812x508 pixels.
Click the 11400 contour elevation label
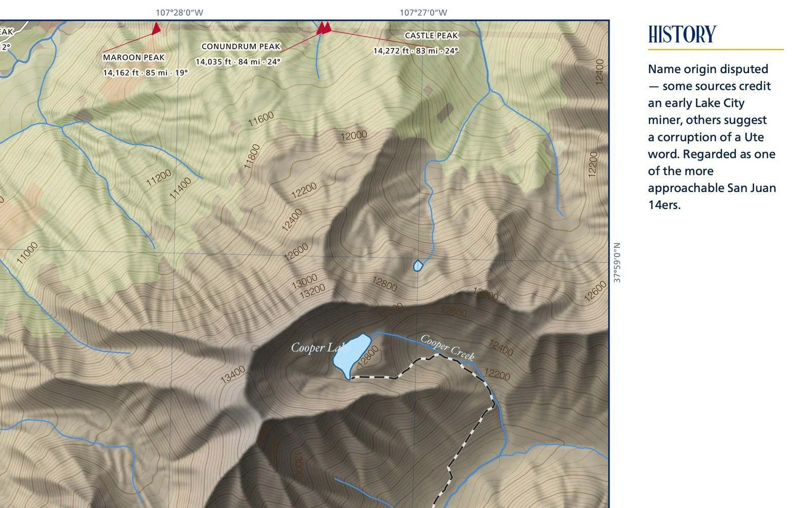pyautogui.click(x=180, y=188)
